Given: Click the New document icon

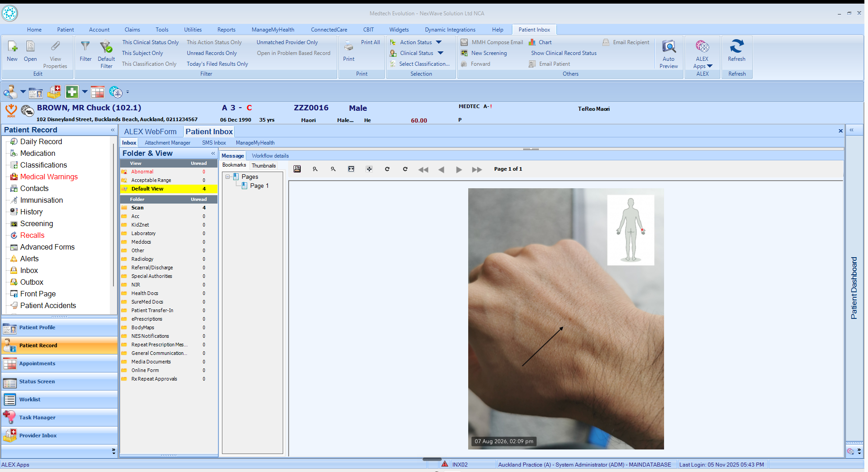Looking at the screenshot, I should (x=12, y=46).
